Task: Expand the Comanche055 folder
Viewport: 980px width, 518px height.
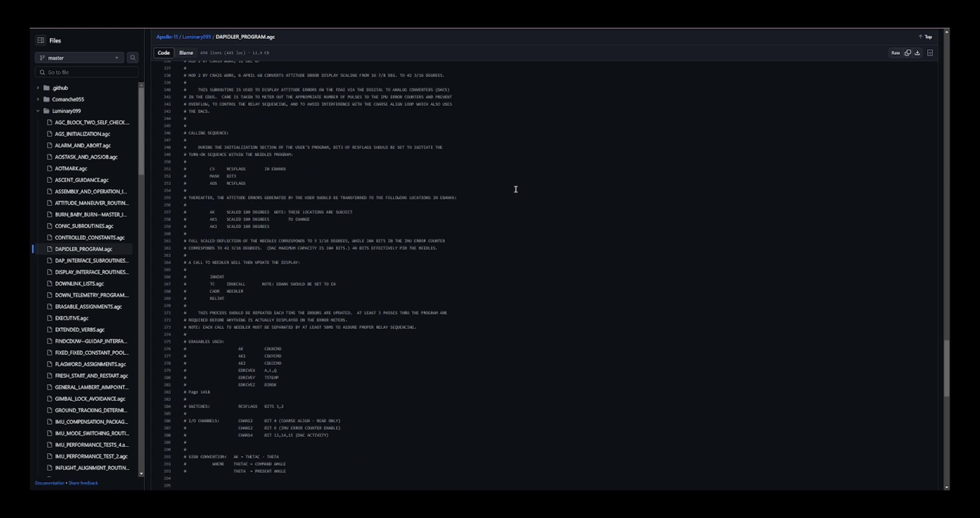Action: pyautogui.click(x=38, y=99)
